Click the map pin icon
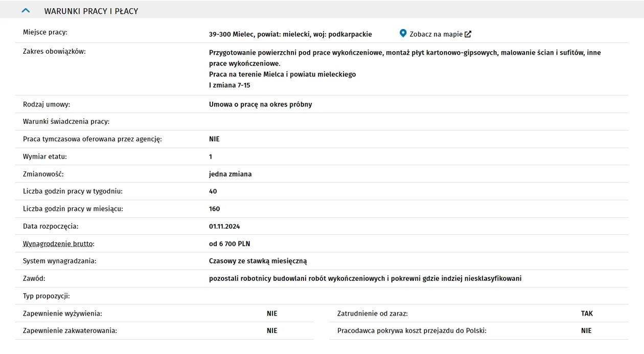 coord(403,34)
